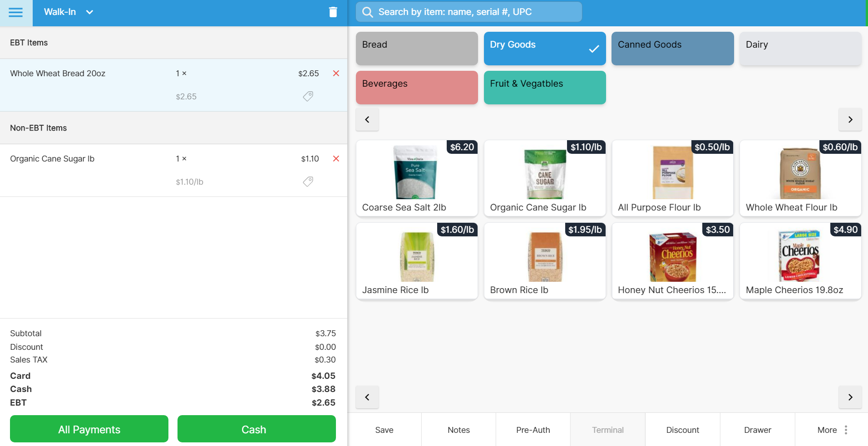868x446 pixels.
Task: Open the Notes tab
Action: pyautogui.click(x=458, y=430)
